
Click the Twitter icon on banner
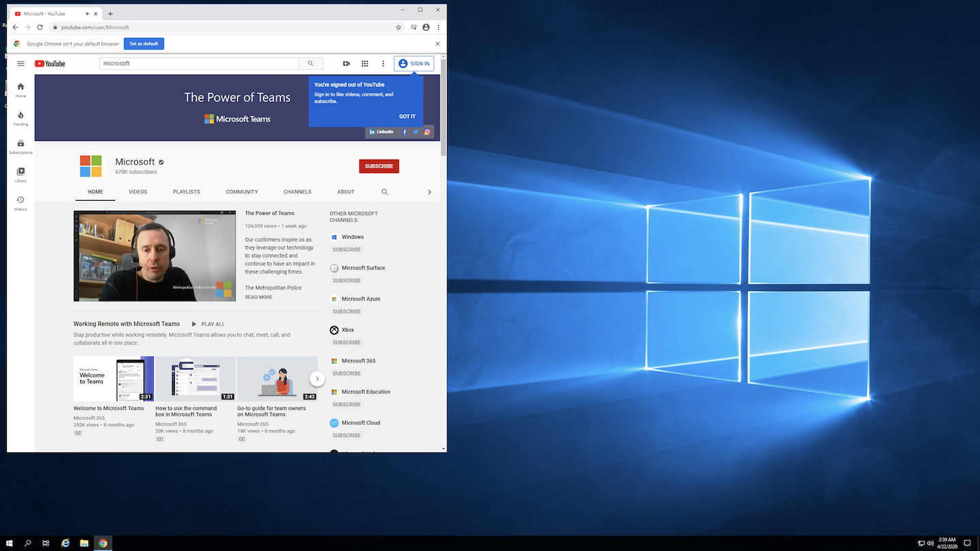pyautogui.click(x=416, y=132)
